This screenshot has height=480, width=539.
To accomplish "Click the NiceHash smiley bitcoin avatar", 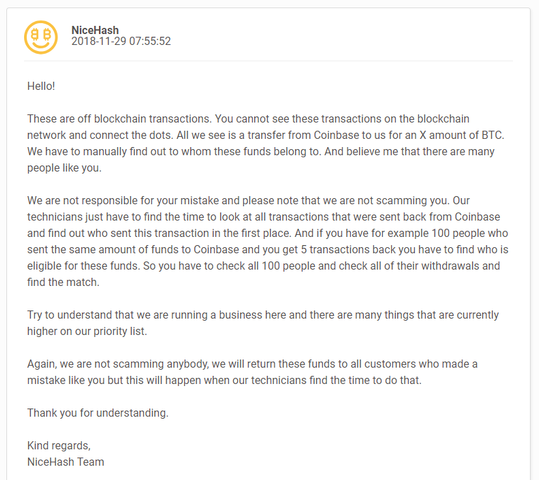I will [41, 37].
